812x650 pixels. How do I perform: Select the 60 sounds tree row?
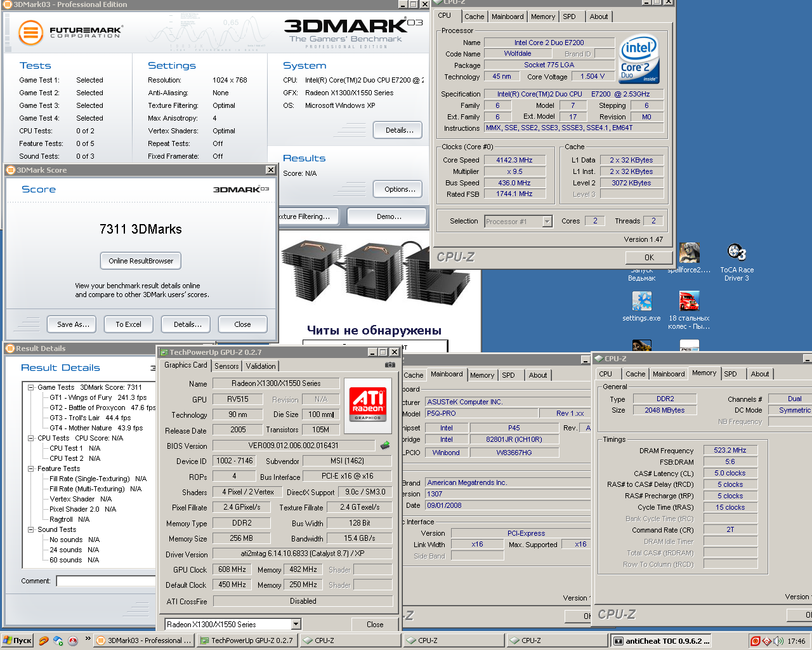tap(74, 560)
